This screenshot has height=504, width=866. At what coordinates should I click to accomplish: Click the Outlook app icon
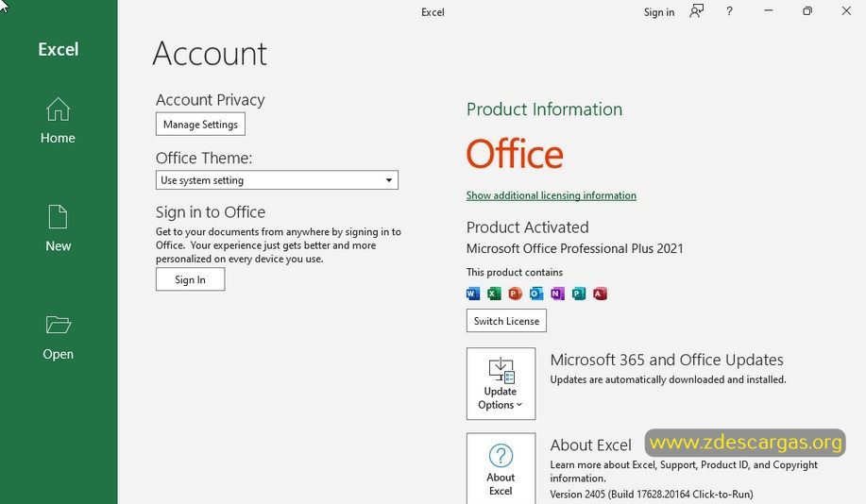(535, 294)
